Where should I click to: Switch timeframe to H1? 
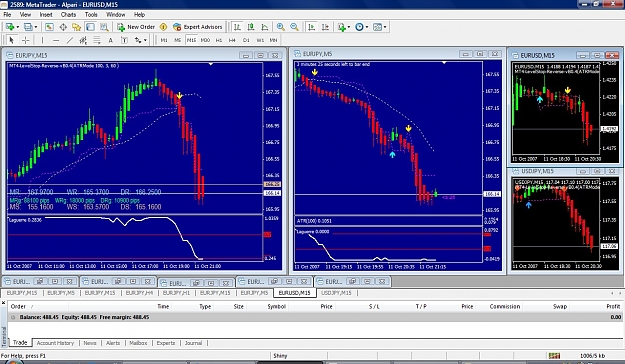[219, 40]
